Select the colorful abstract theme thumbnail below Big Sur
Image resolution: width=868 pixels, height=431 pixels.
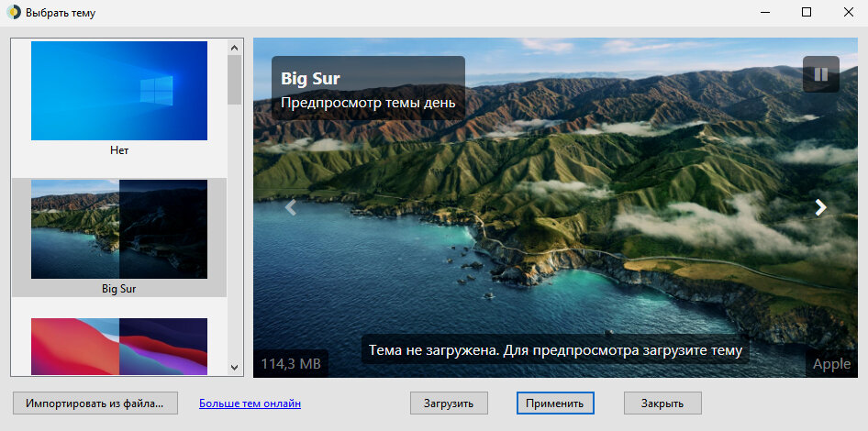[119, 347]
